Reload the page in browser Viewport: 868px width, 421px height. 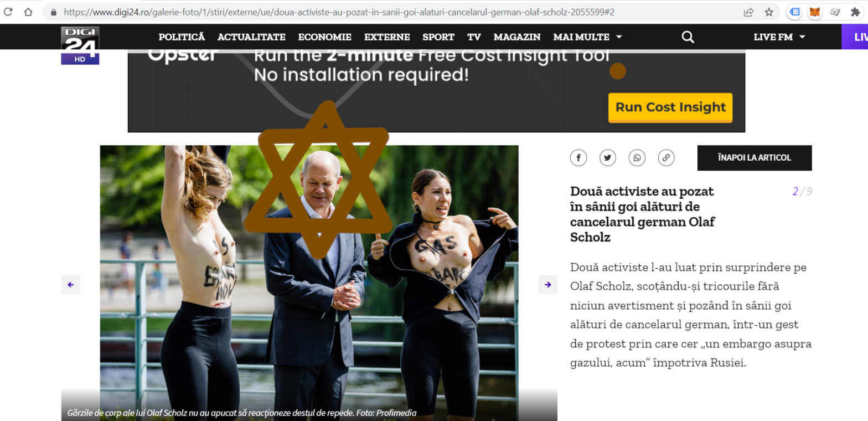tap(8, 12)
